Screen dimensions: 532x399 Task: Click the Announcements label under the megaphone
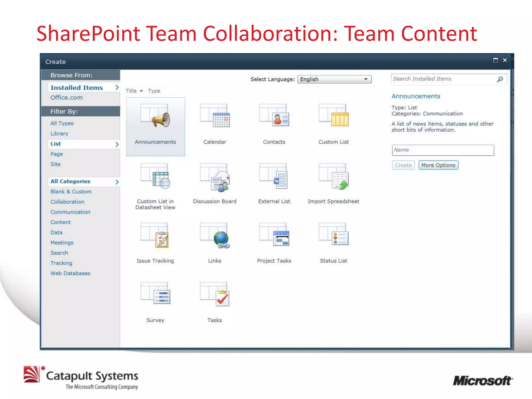[155, 142]
